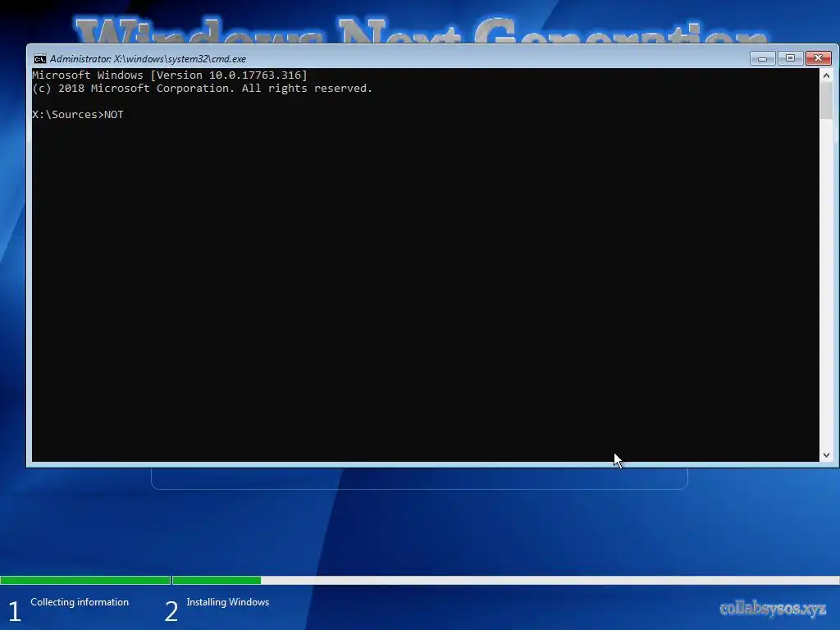Screen dimensions: 840x630
Task: Click the Microsoft Windows version line
Action: coord(170,75)
